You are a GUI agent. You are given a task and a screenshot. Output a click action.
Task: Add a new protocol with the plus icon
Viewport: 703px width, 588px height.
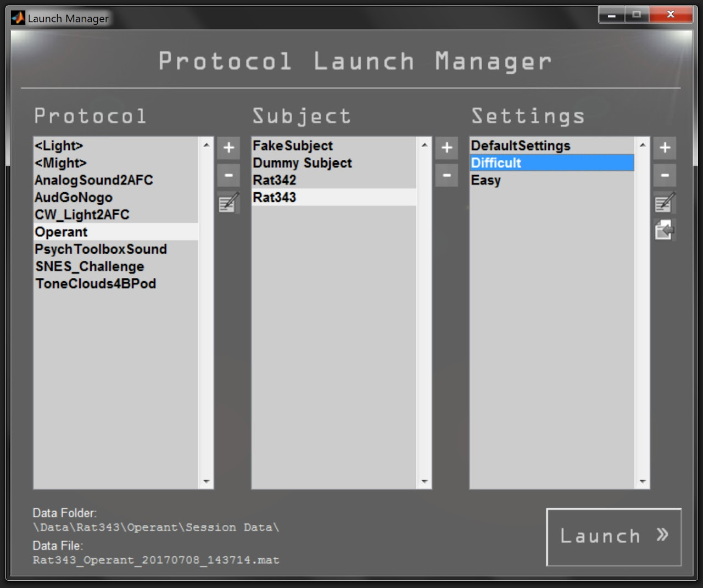pos(228,148)
